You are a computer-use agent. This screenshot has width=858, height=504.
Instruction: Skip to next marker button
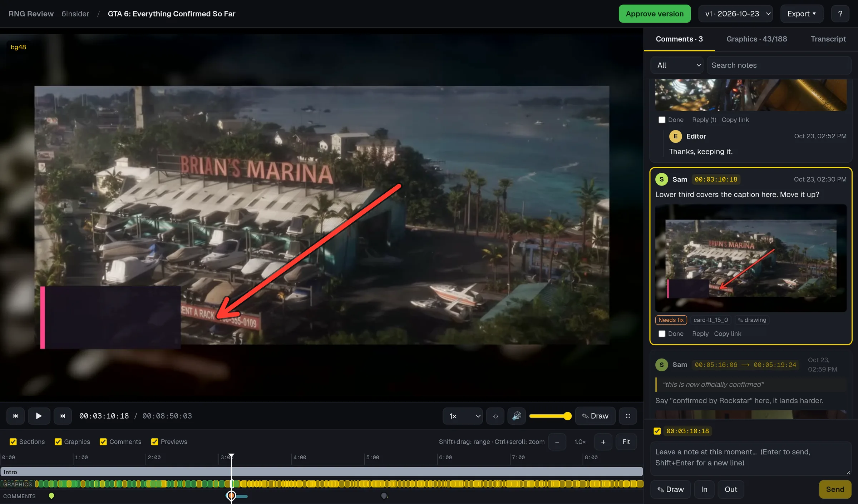63,416
